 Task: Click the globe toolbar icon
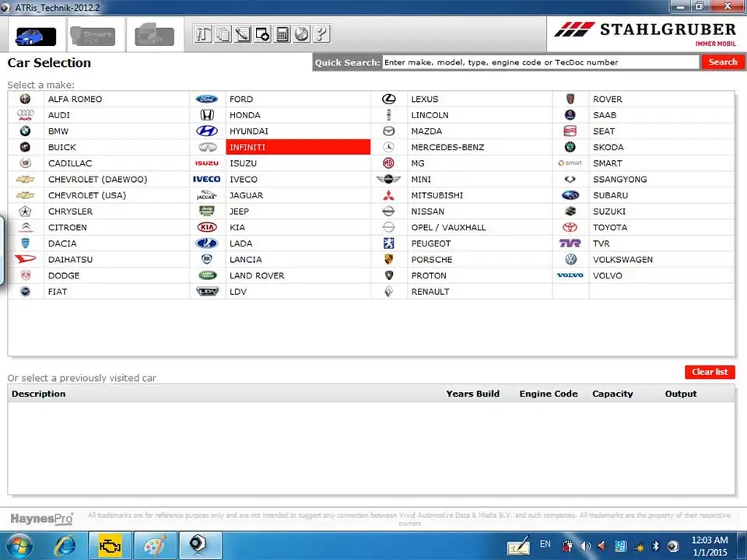(302, 34)
